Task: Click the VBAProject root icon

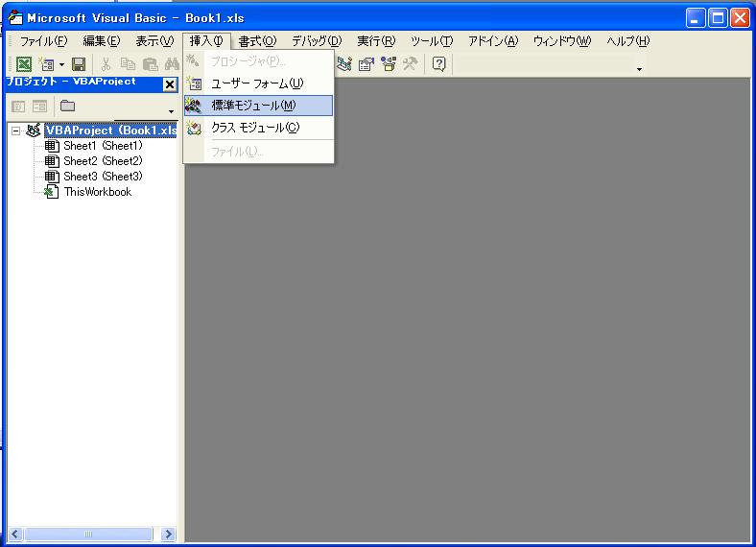Action: 34,131
